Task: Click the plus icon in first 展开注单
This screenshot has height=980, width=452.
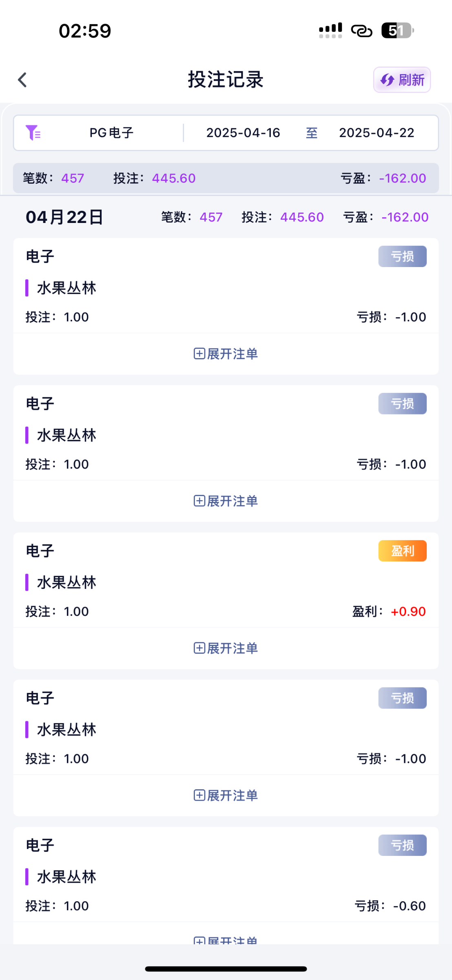Action: 199,354
